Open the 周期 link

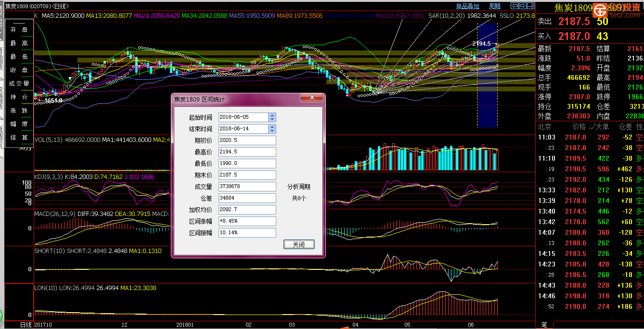coord(495,6)
